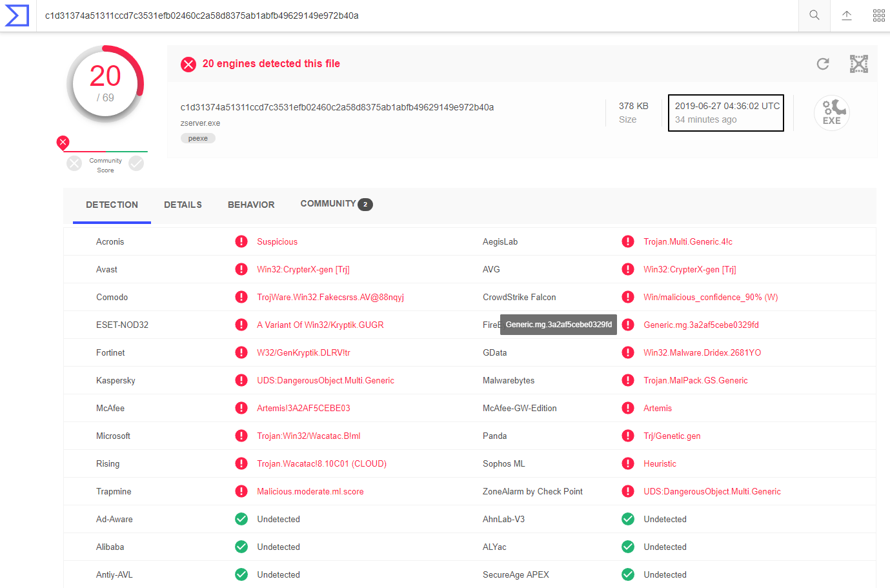Select Malicious.moderate.ml.score Trapmine result

(310, 491)
